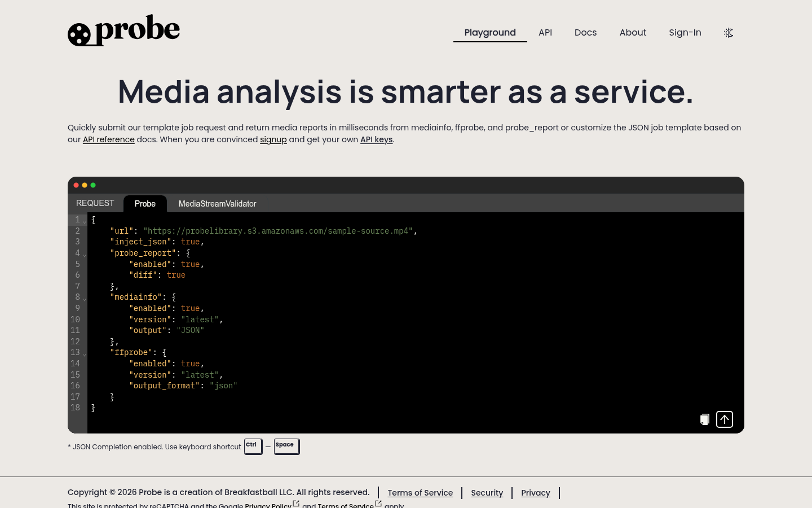The height and width of the screenshot is (508, 812).
Task: Open the About page
Action: pos(633,33)
